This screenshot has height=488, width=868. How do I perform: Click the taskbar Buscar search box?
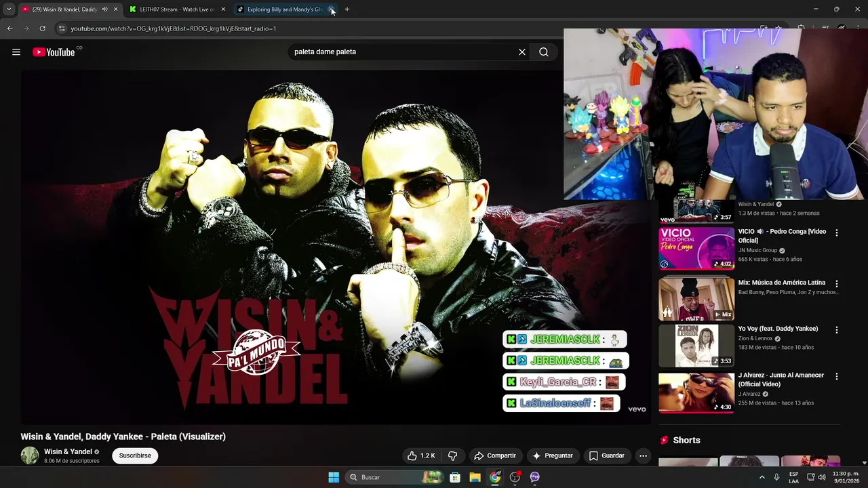tap(393, 477)
